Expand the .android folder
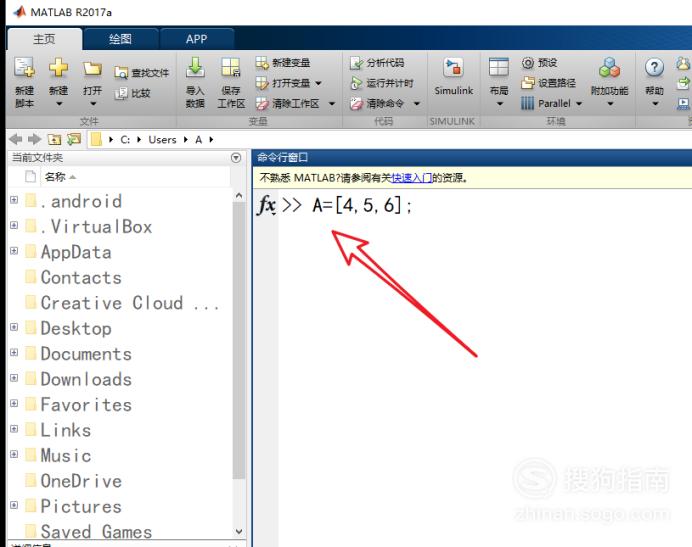The width and height of the screenshot is (692, 547). tap(14, 200)
